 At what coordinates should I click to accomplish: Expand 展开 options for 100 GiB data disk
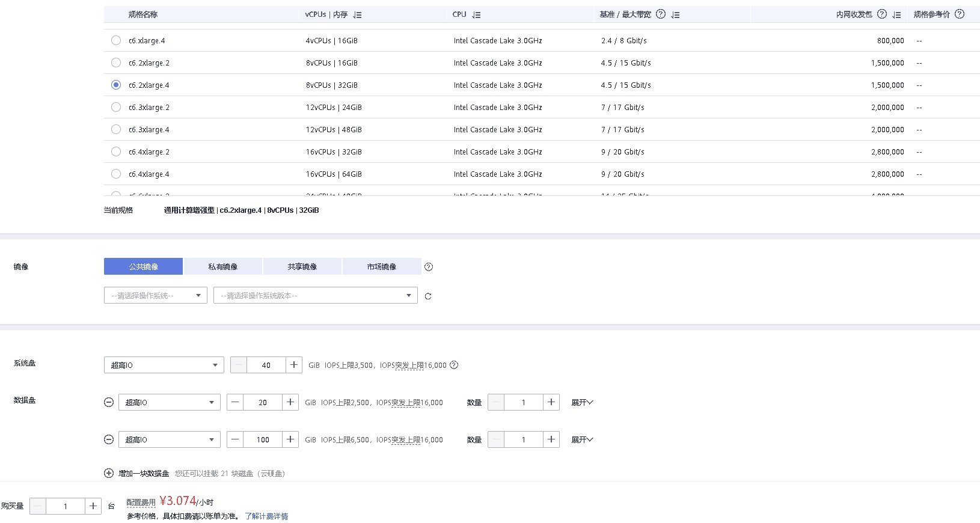point(582,439)
